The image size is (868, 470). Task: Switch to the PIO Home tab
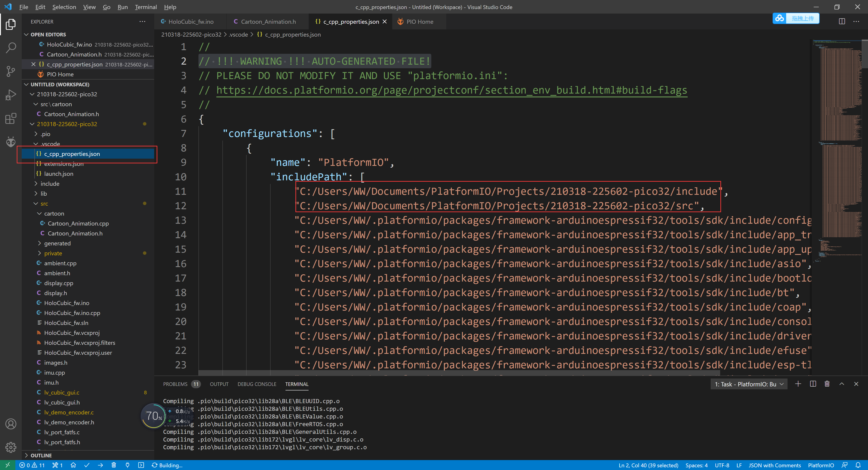[419, 21]
